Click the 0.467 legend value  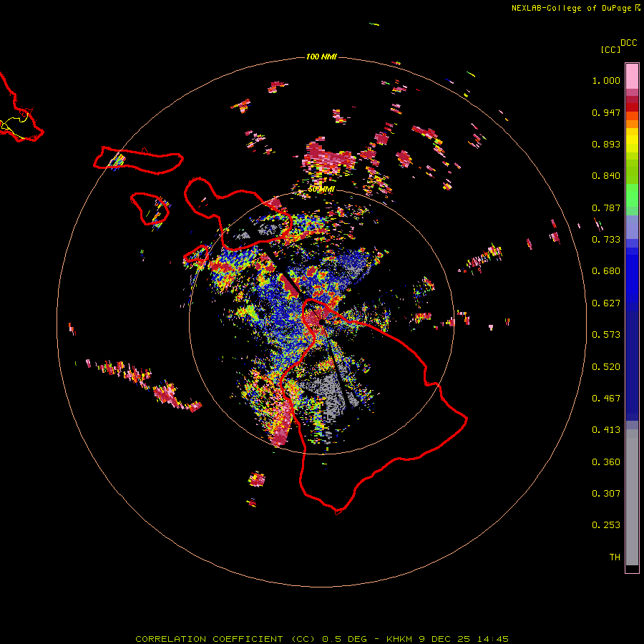tap(606, 399)
